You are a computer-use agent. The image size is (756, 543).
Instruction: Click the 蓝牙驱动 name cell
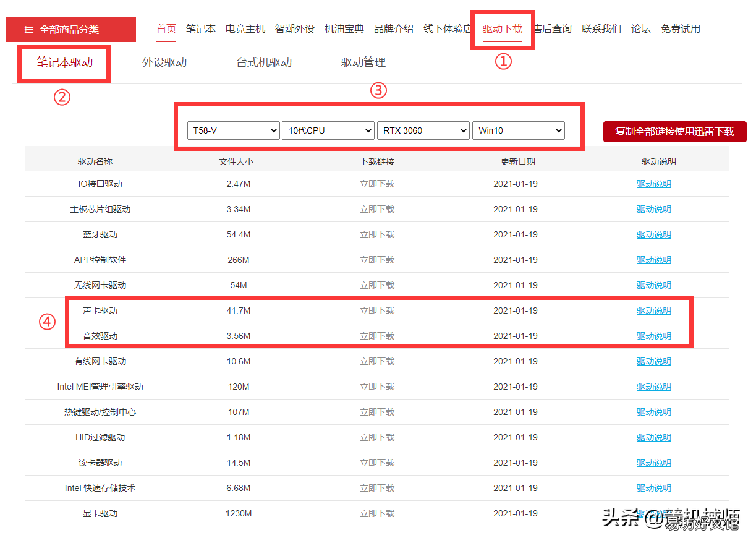coord(100,234)
